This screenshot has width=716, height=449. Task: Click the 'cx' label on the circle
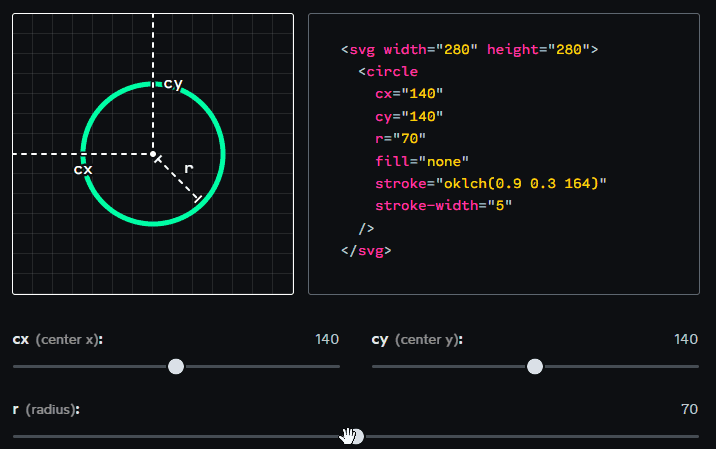point(83,169)
